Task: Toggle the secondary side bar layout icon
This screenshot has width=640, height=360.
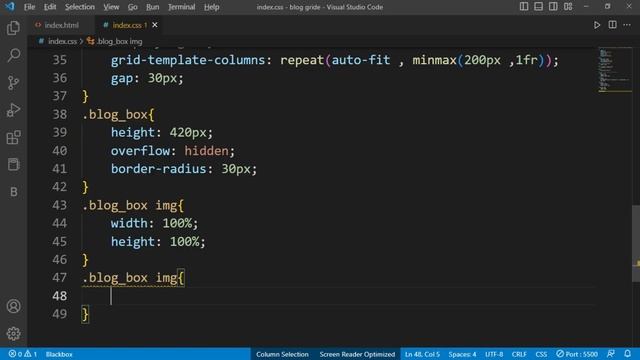Action: [553, 7]
